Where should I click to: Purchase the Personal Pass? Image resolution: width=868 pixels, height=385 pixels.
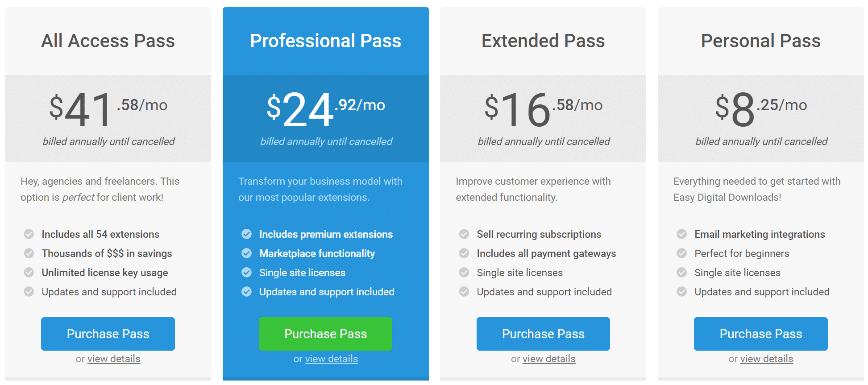[760, 334]
